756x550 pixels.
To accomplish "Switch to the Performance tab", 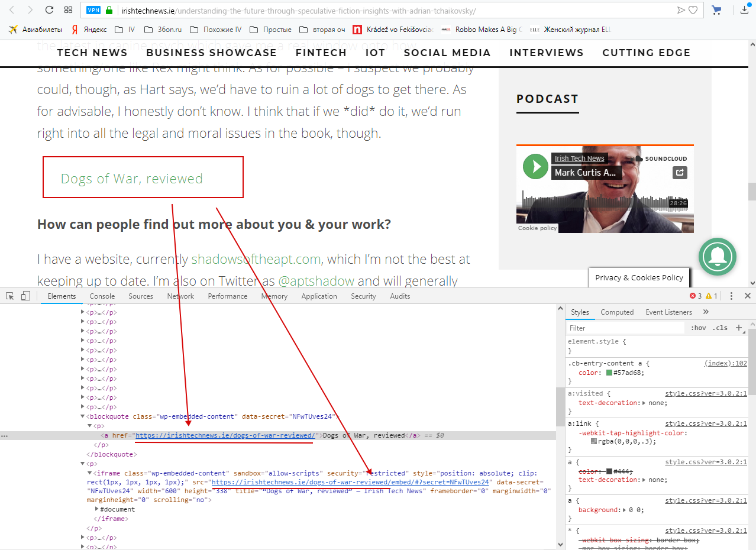I will 228,296.
